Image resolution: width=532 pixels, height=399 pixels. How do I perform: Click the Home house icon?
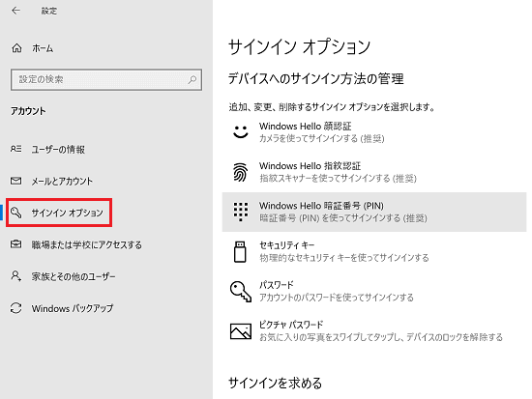click(x=16, y=48)
